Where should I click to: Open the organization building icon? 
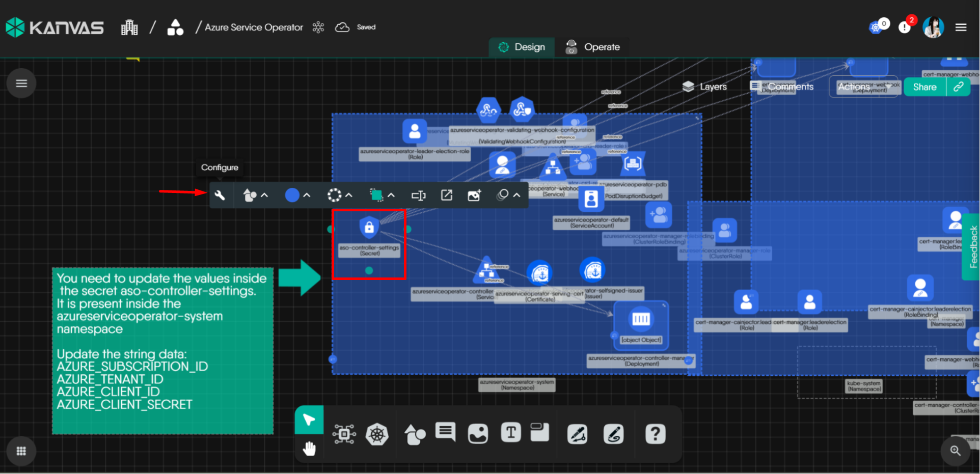129,27
